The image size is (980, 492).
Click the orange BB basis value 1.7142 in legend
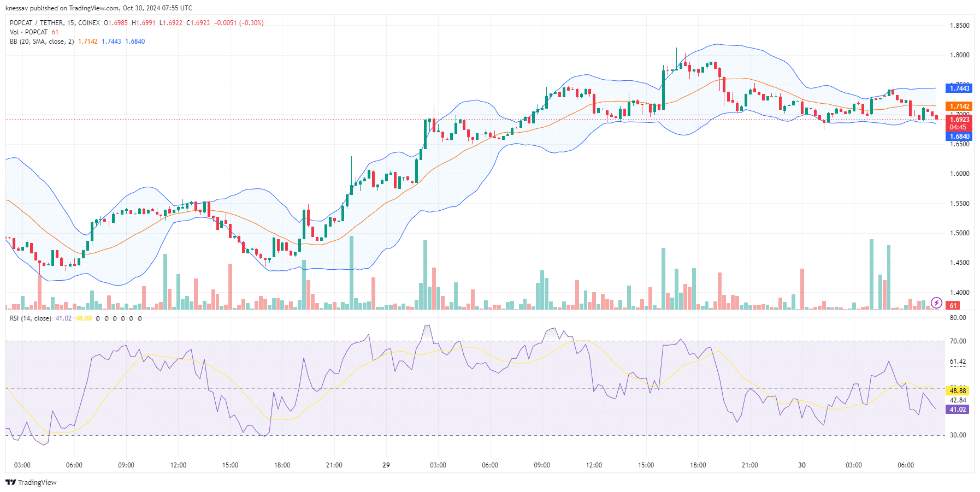[88, 42]
